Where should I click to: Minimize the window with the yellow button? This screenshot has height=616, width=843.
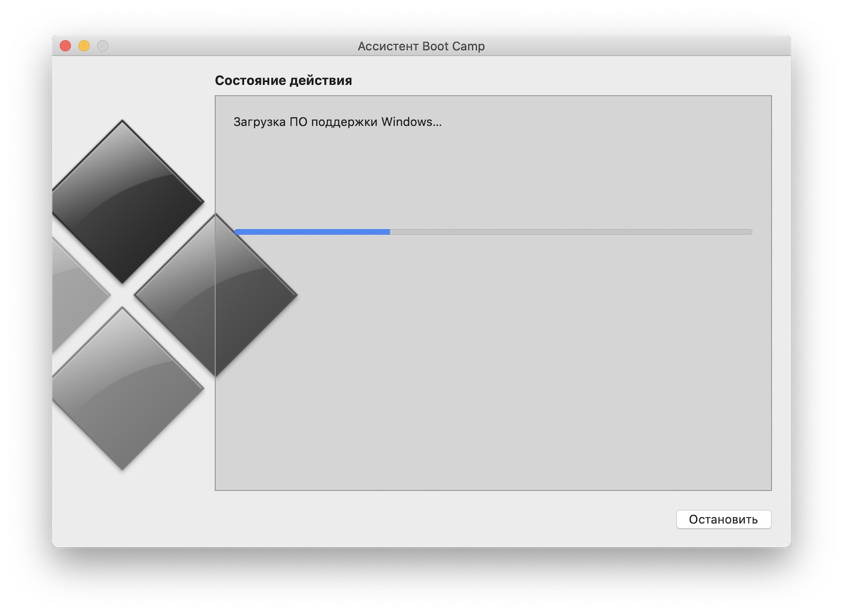84,46
